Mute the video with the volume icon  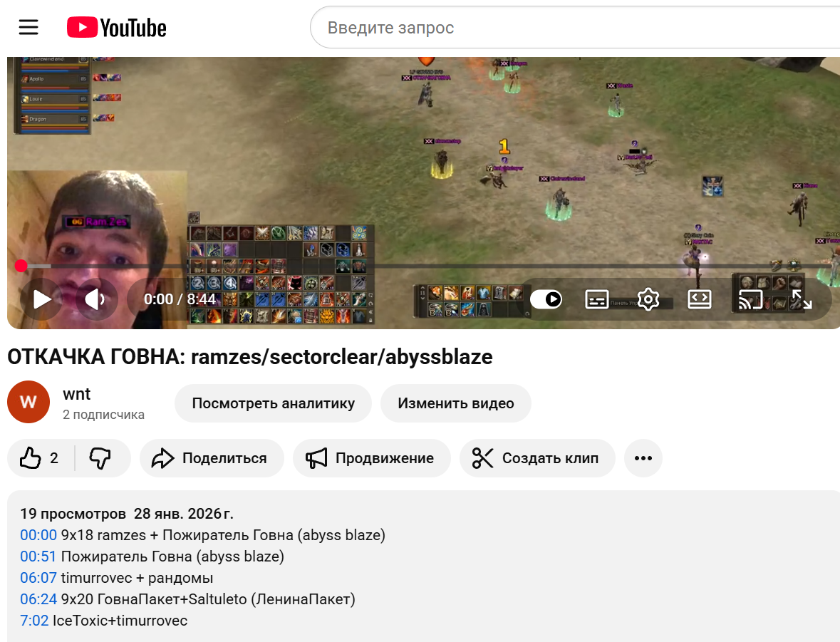[x=95, y=299]
